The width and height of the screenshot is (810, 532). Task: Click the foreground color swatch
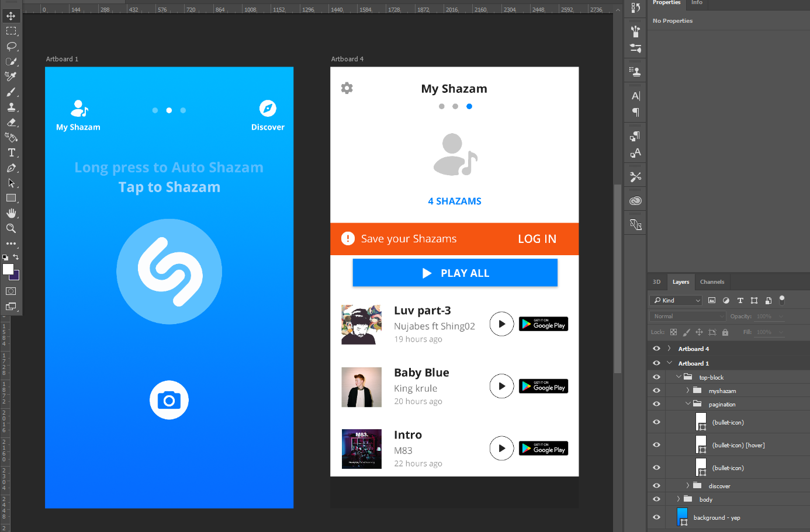coord(8,269)
